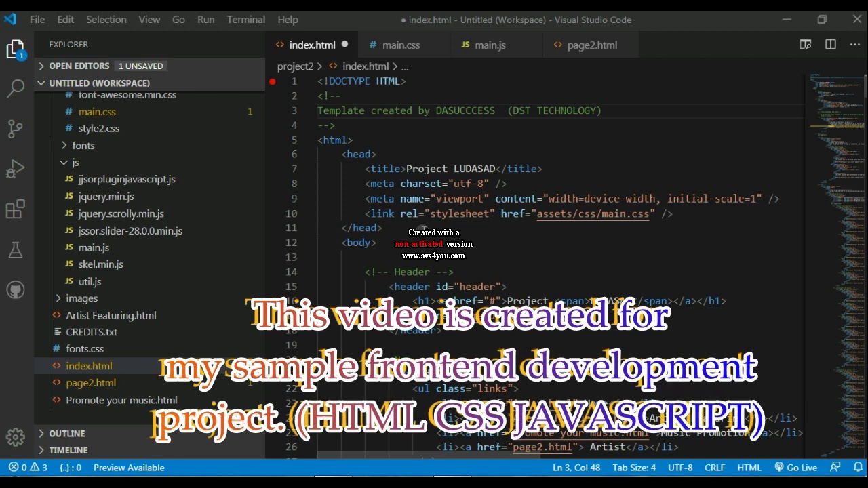Open the Selection menu

[x=106, y=20]
